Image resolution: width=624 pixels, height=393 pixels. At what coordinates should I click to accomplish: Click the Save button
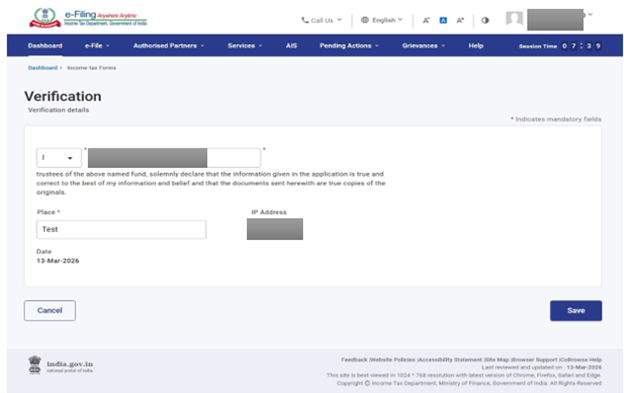pyautogui.click(x=576, y=311)
